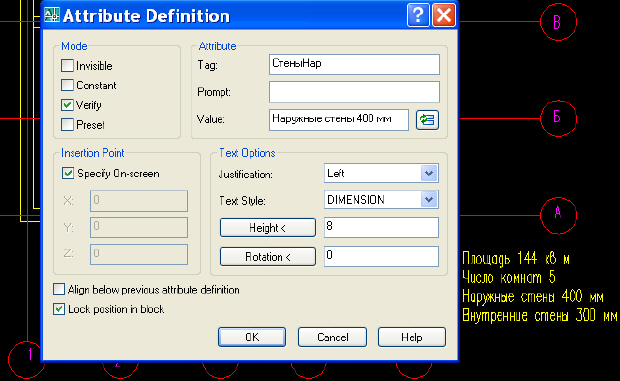
Task: Click the Height < button
Action: [x=268, y=228]
